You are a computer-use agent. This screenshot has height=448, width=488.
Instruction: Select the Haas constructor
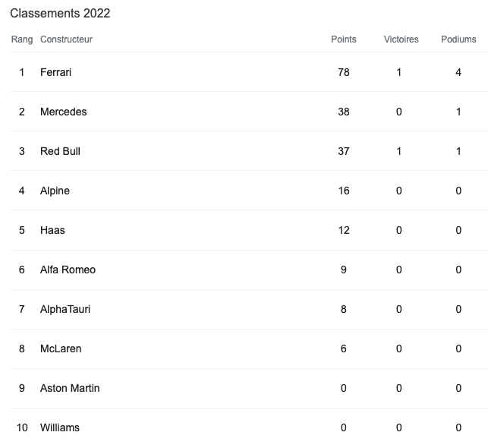52,230
